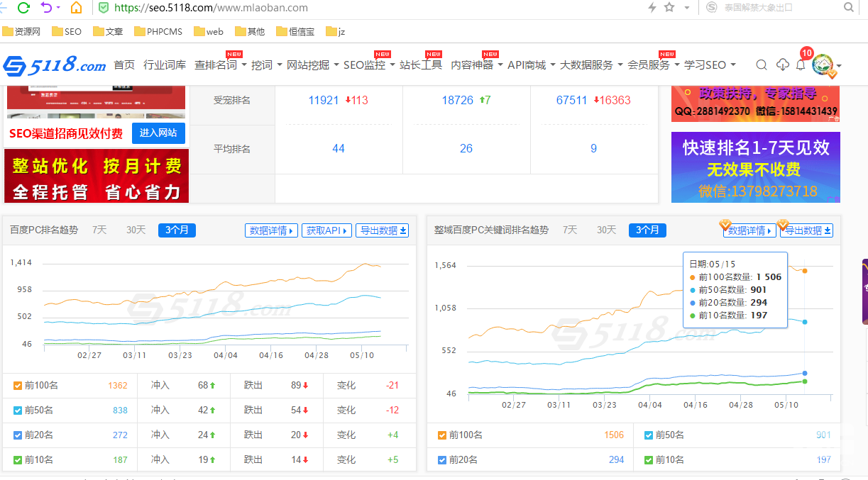868x480 pixels.
Task: Click the 爱宠排名 value 11921
Action: (x=324, y=100)
